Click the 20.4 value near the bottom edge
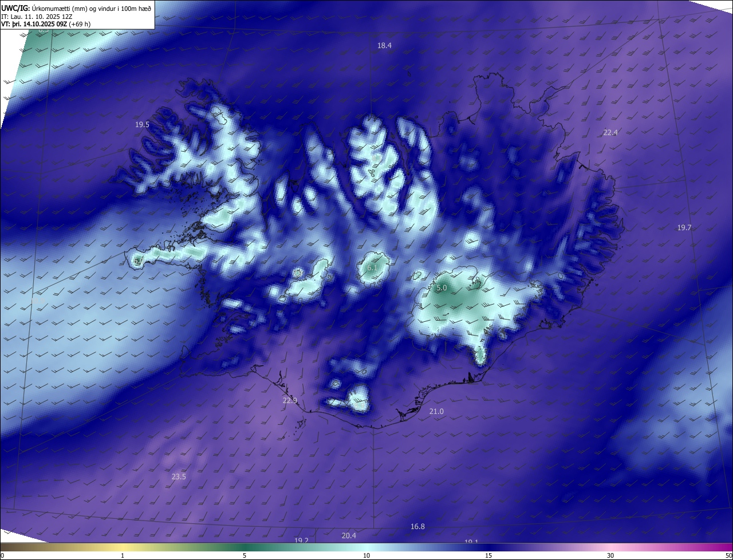Viewport: 733px width, 560px height. [349, 536]
